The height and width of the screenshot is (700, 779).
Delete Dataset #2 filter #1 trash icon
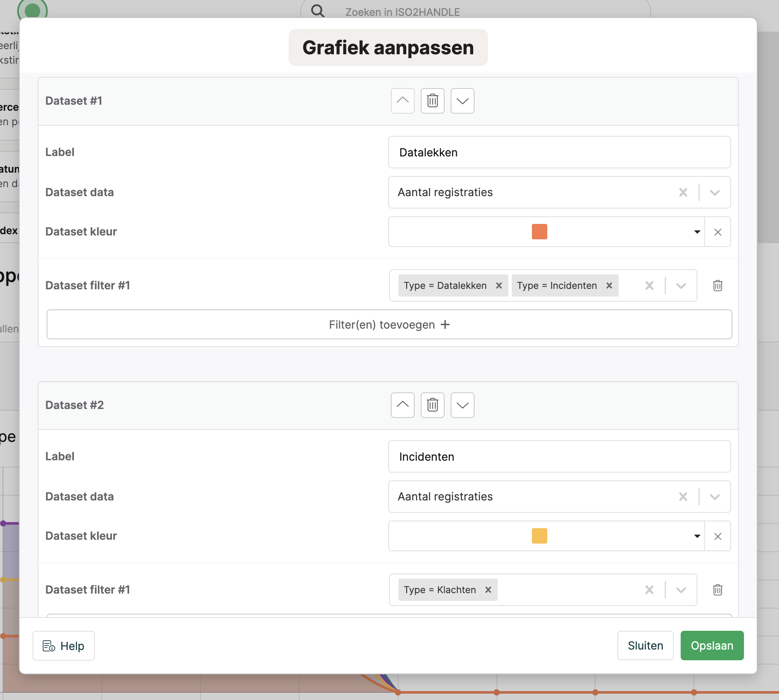coord(717,590)
